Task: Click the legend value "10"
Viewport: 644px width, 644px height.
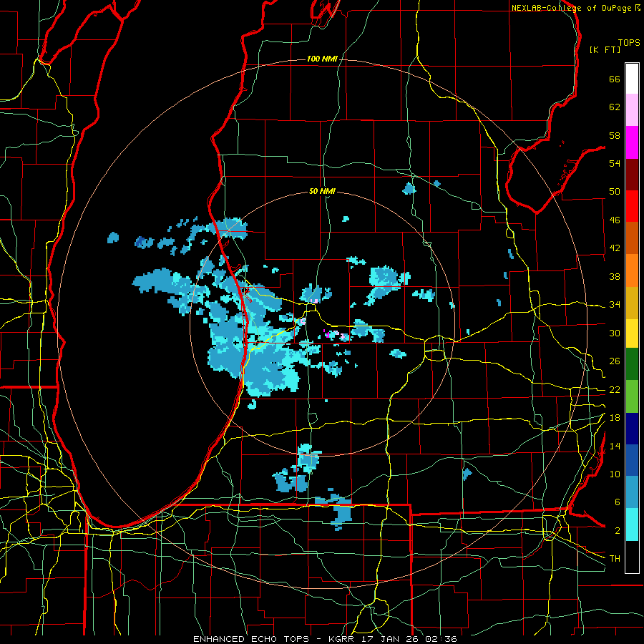Action: tap(615, 474)
